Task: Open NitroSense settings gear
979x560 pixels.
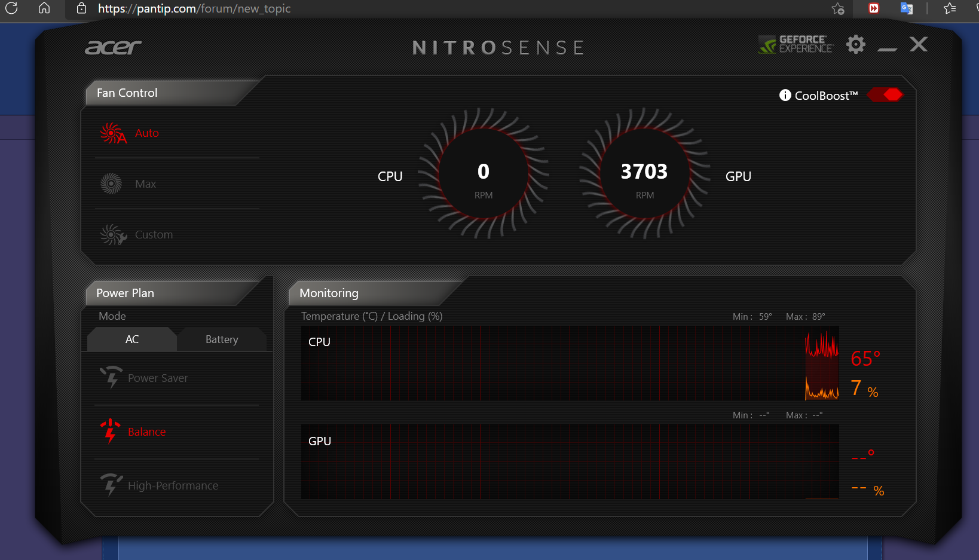Action: pyautogui.click(x=856, y=44)
